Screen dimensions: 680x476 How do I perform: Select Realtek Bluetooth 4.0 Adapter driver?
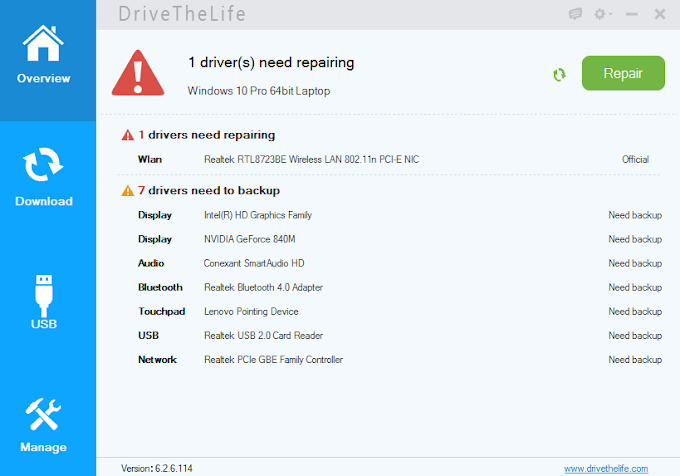pos(263,287)
